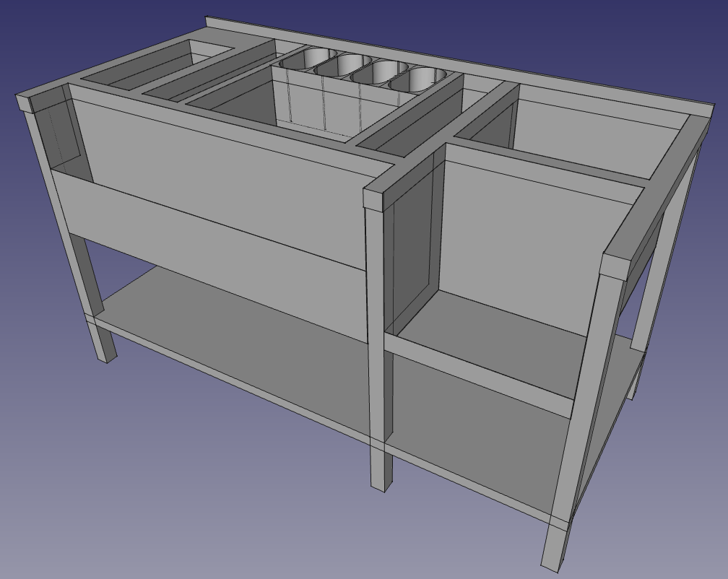Select the rightmost cylindrical well in the holder
This screenshot has width=728, height=579.
(418, 79)
